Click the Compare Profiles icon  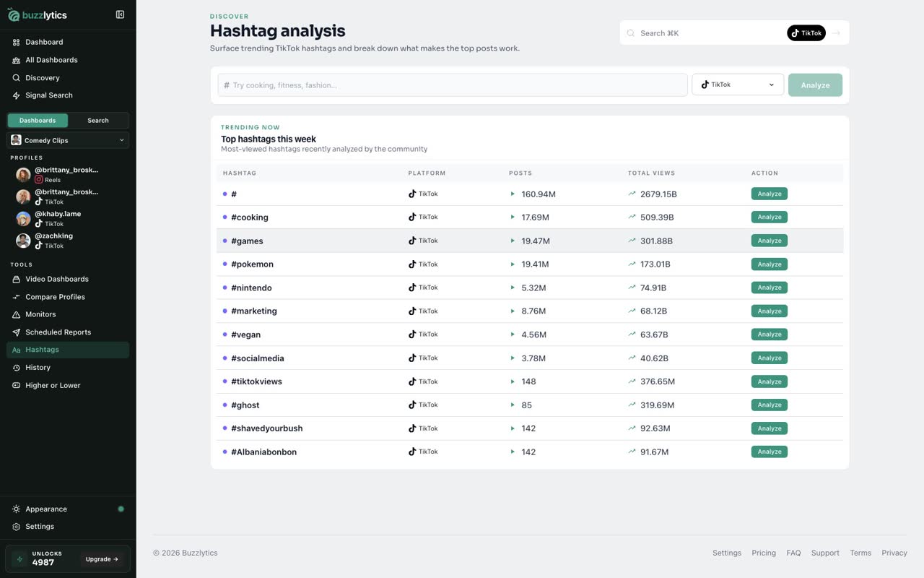[16, 297]
